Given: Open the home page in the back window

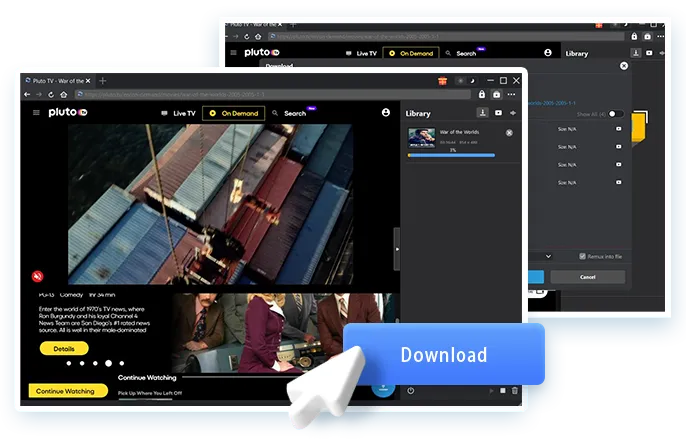Looking at the screenshot, I should click(x=258, y=37).
